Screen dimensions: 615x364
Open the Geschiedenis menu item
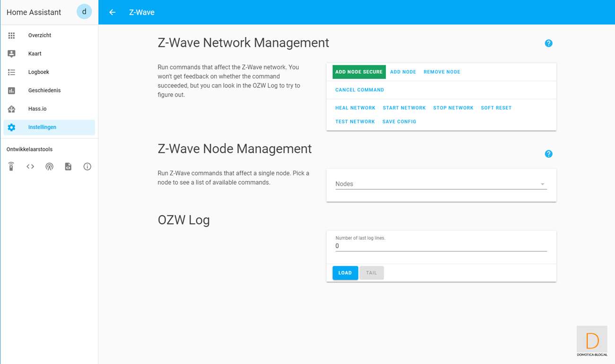point(49,90)
